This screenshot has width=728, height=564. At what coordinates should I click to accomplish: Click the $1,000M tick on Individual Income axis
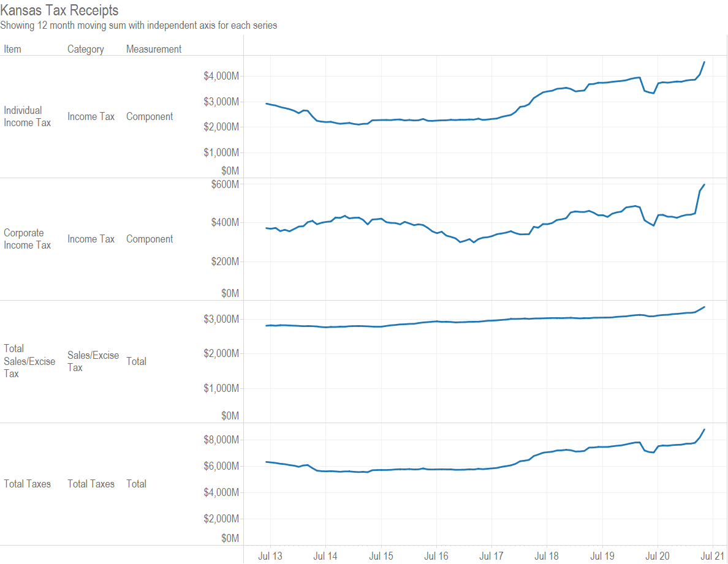click(x=221, y=152)
